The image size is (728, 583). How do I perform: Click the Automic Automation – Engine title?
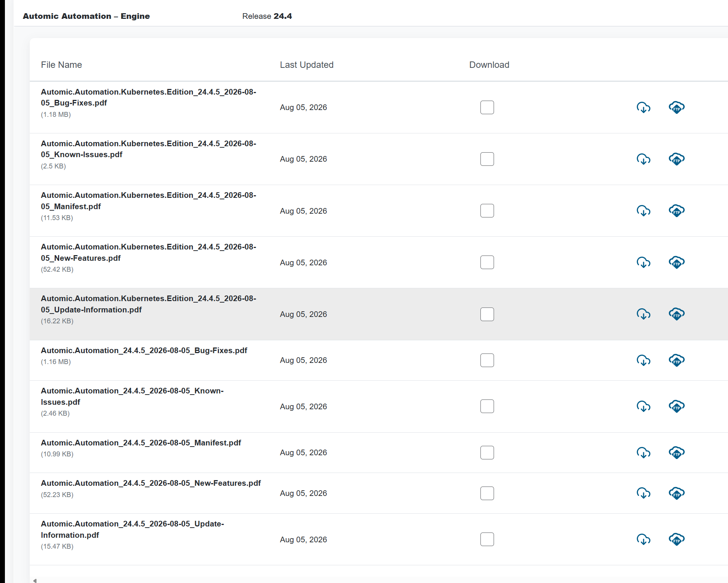[86, 16]
